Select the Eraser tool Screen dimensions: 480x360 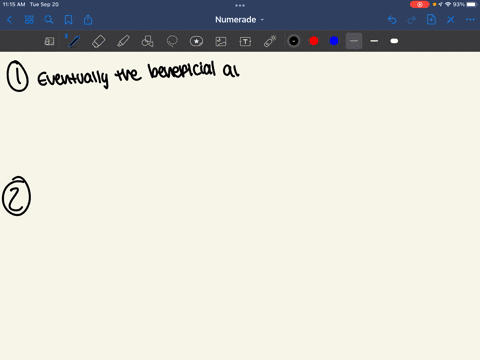(98, 41)
